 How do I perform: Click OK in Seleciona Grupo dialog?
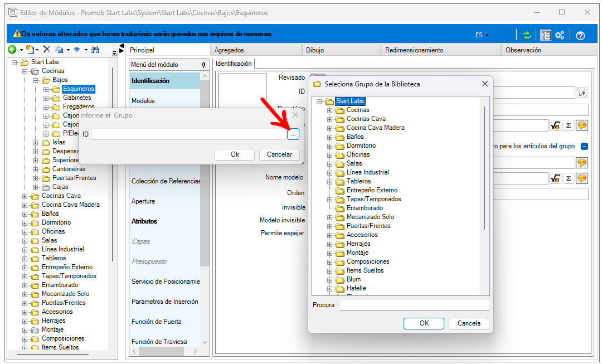(424, 323)
